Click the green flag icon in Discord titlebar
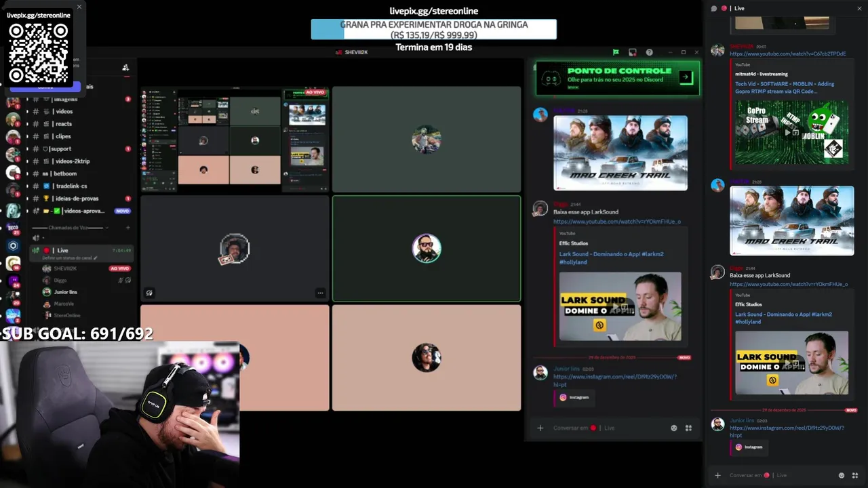The image size is (868, 488). 616,52
